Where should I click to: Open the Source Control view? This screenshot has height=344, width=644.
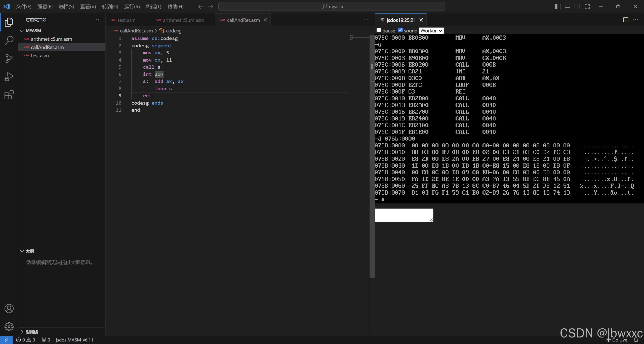[9, 58]
